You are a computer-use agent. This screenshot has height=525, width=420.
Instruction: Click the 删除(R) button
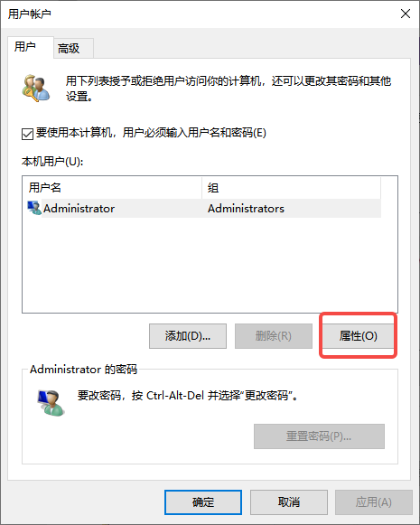(x=274, y=336)
